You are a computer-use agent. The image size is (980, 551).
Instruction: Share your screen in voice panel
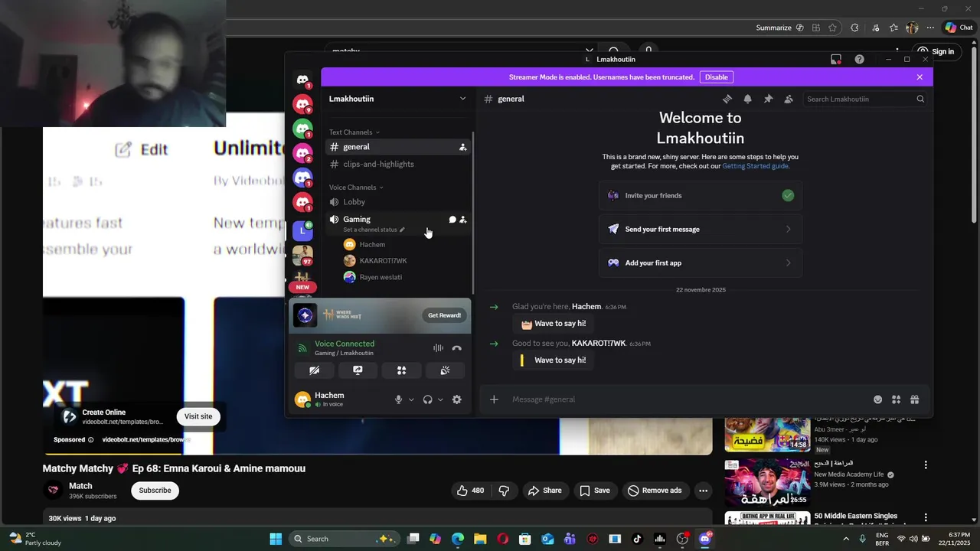[x=358, y=370]
